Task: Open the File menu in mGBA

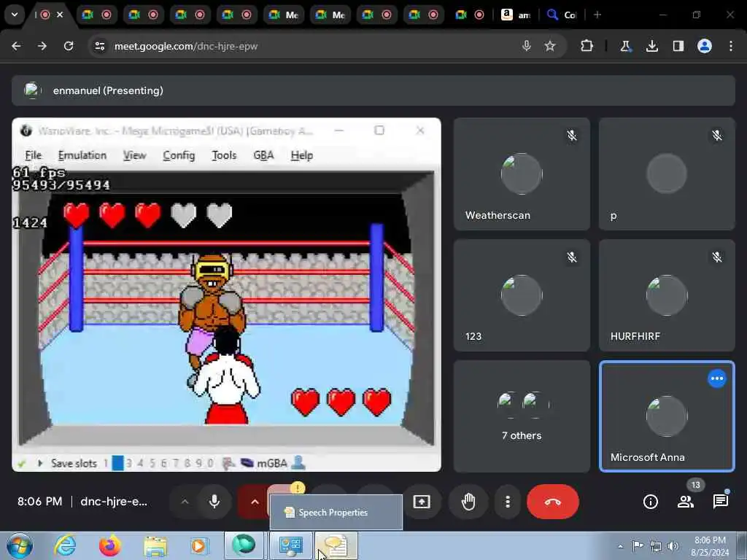Action: [34, 155]
